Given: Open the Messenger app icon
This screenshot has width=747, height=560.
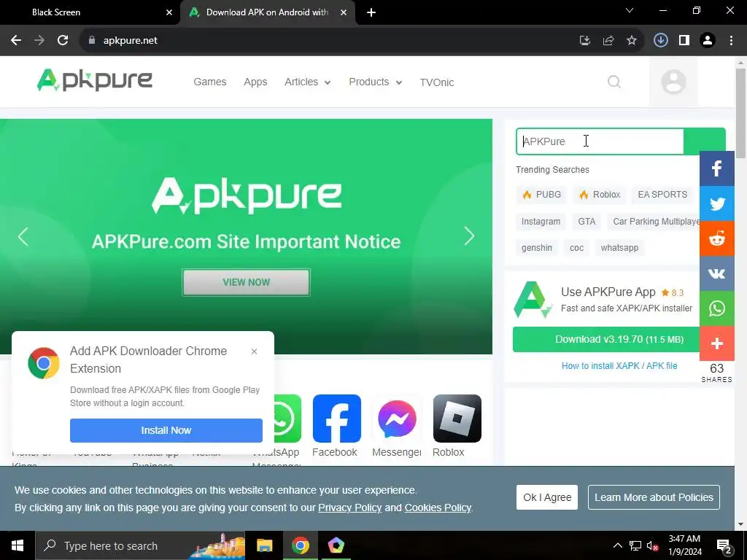Looking at the screenshot, I should tap(397, 419).
